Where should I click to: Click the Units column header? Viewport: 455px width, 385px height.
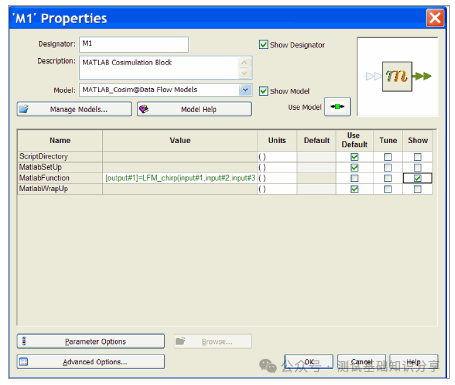point(277,140)
